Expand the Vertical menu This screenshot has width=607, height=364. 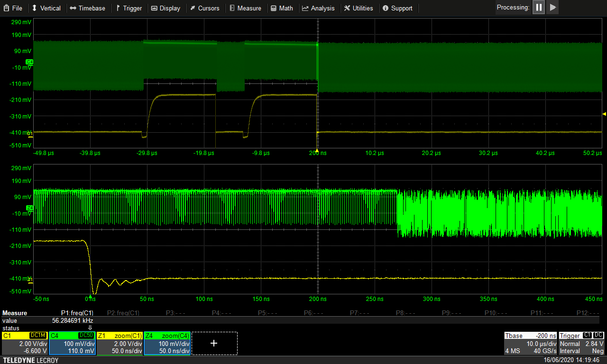click(46, 8)
